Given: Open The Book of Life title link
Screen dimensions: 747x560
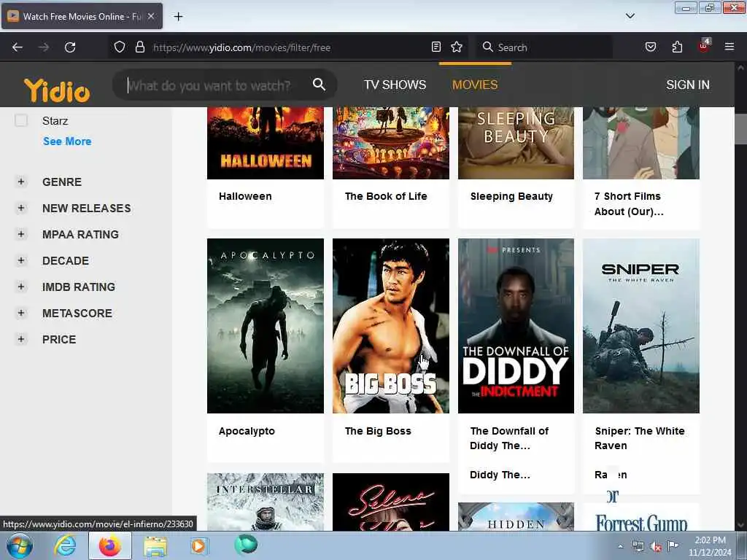Looking at the screenshot, I should 386,196.
